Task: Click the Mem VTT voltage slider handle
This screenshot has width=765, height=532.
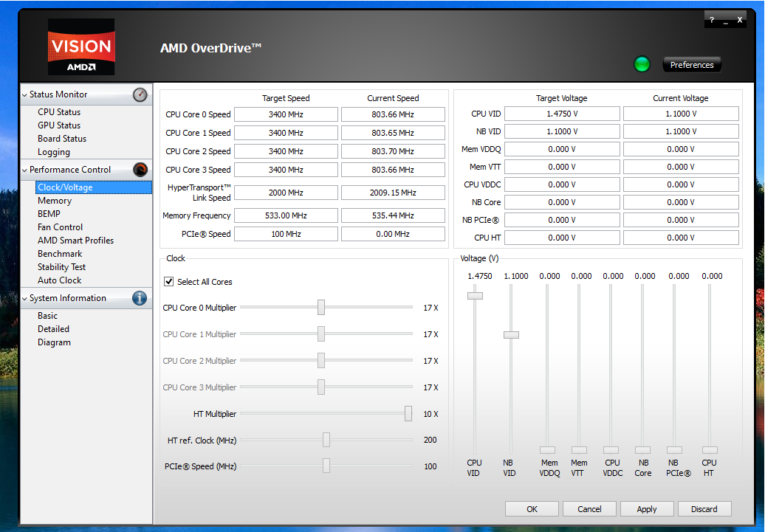Action: tap(579, 450)
